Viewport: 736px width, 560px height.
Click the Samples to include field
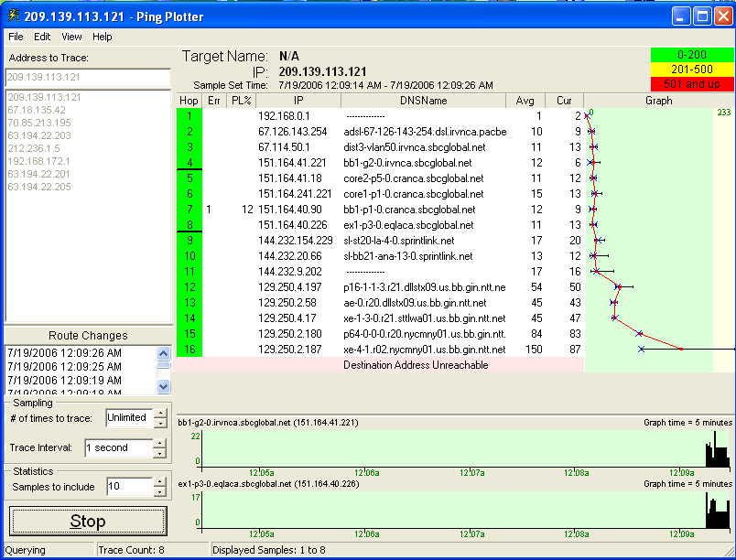pyautogui.click(x=130, y=487)
